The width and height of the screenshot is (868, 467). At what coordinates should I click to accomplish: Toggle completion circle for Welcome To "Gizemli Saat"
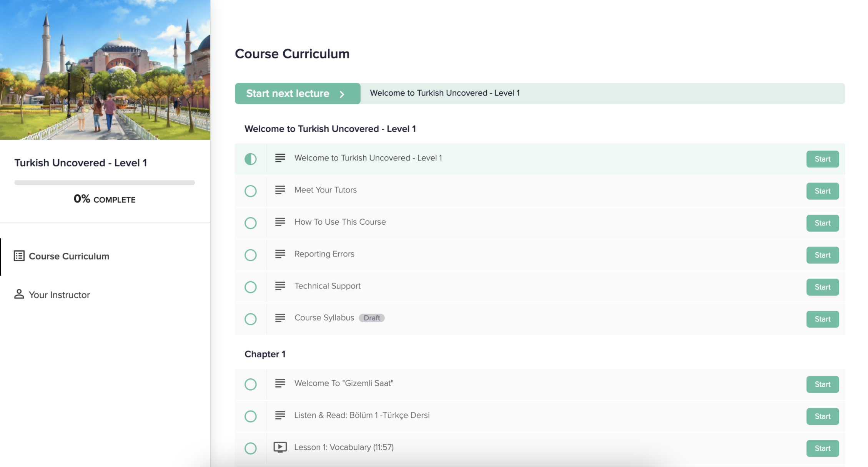pyautogui.click(x=251, y=384)
